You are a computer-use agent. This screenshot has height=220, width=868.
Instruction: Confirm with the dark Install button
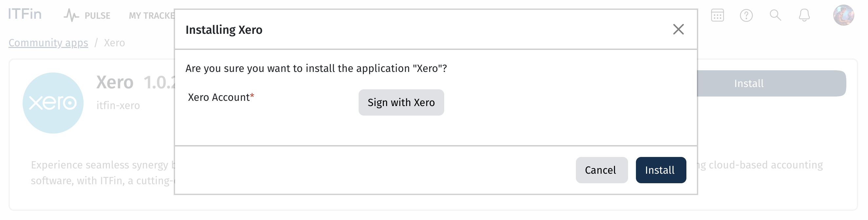coord(661,170)
